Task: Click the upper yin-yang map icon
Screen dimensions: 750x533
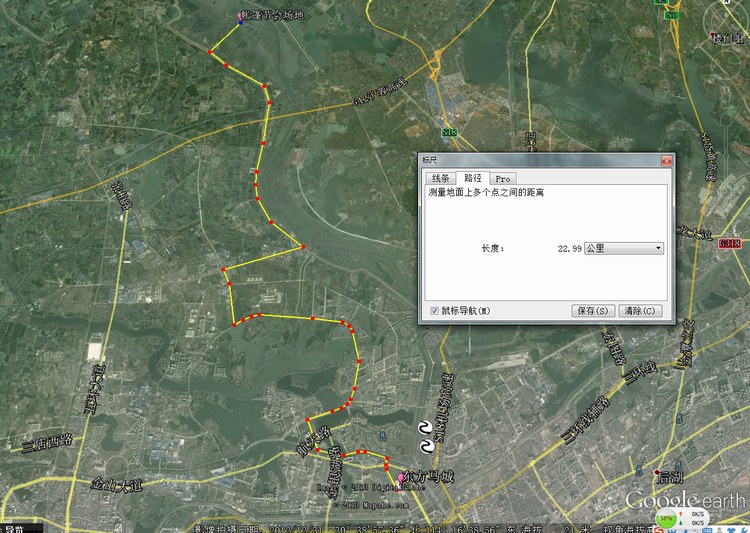Action: click(x=425, y=428)
